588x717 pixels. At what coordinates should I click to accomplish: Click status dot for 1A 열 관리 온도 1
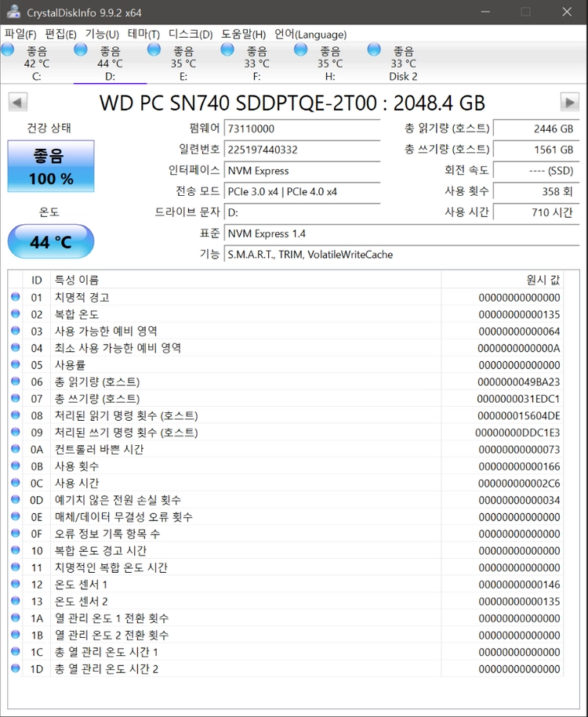pos(16,617)
